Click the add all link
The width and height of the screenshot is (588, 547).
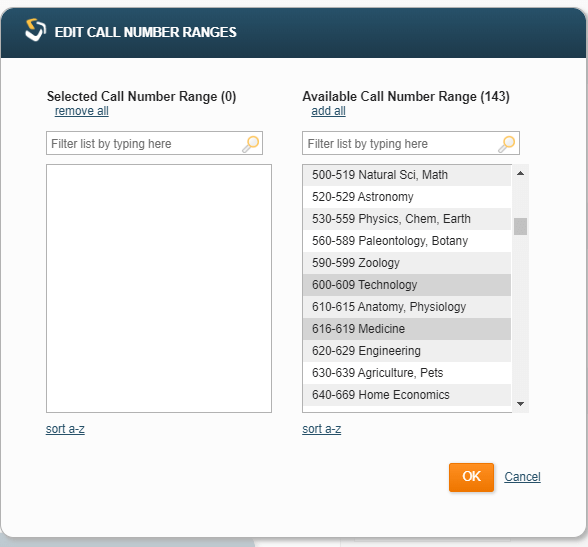coord(328,111)
